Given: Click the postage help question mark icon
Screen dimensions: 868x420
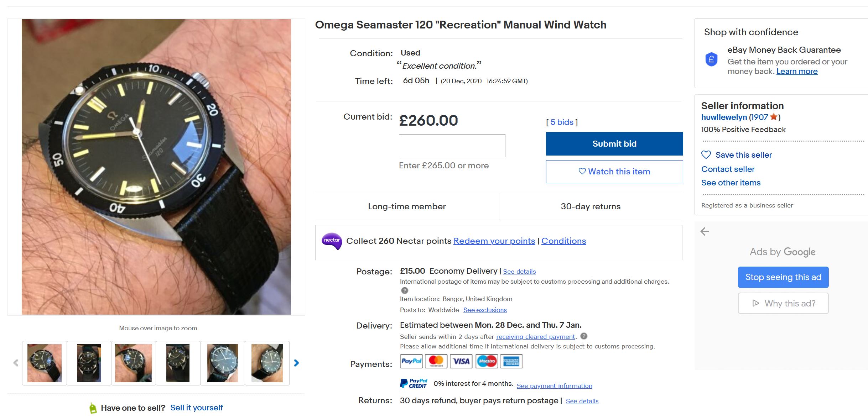Looking at the screenshot, I should coord(405,290).
